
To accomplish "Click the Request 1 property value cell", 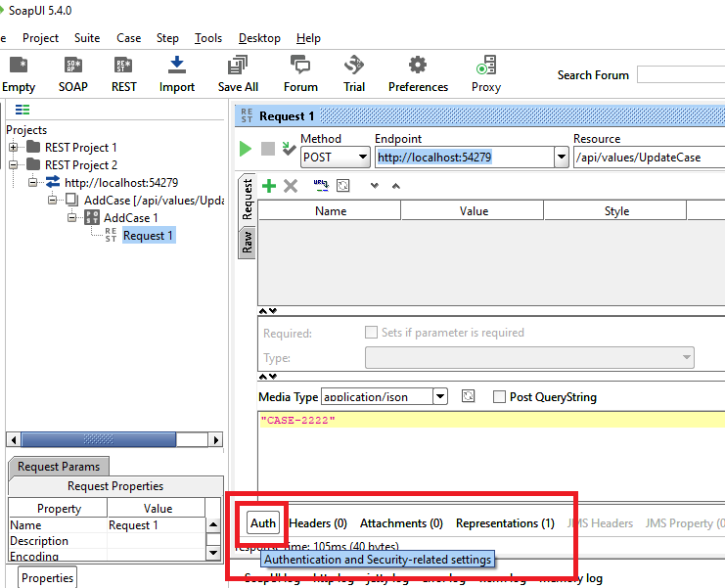I will (x=156, y=525).
